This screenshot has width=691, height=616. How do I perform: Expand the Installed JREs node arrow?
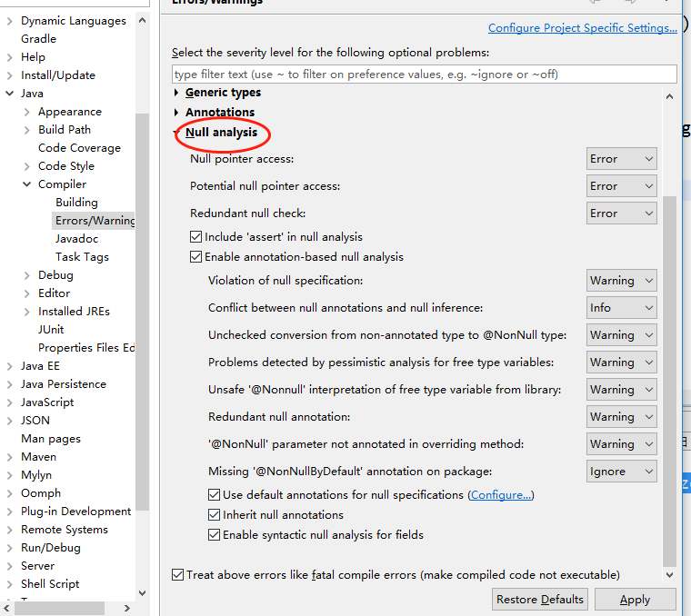pyautogui.click(x=27, y=312)
